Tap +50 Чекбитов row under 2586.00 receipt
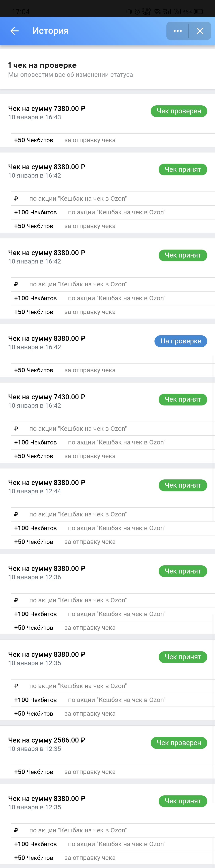 coord(113,772)
